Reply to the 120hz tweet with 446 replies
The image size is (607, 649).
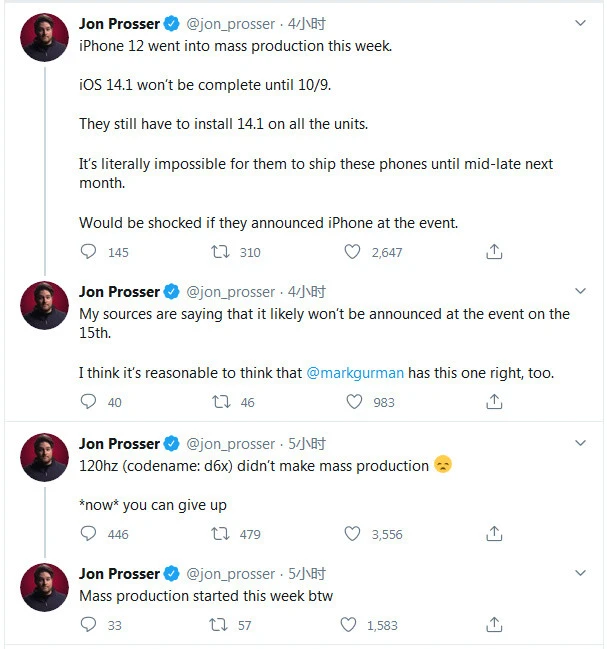tap(89, 534)
